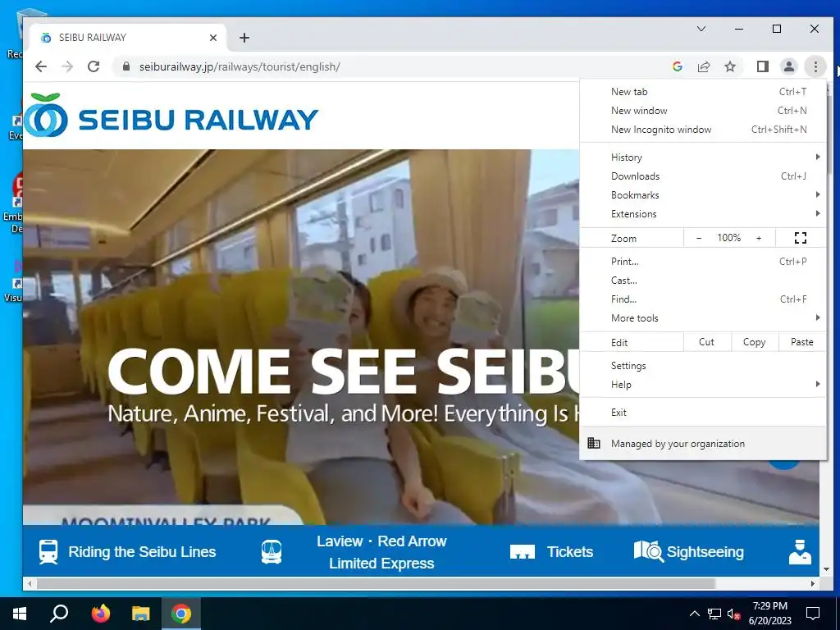Click the horizontal scrollbar thumb
The height and width of the screenshot is (630, 840).
(375, 583)
